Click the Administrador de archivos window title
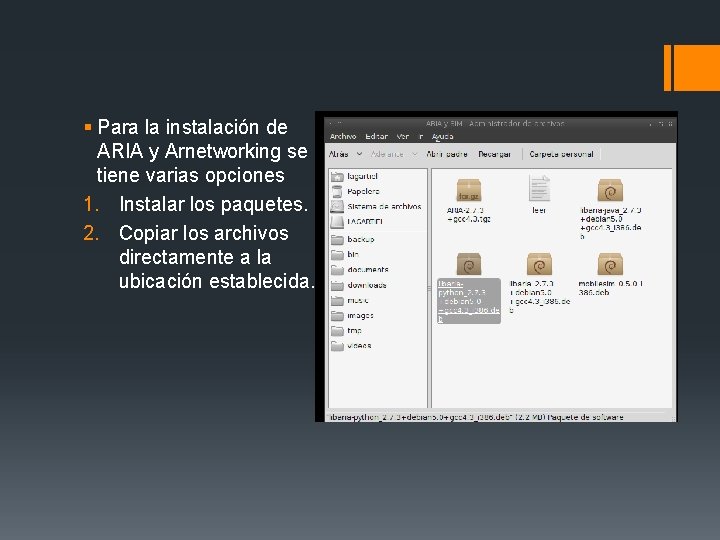720x540 pixels. pos(495,124)
